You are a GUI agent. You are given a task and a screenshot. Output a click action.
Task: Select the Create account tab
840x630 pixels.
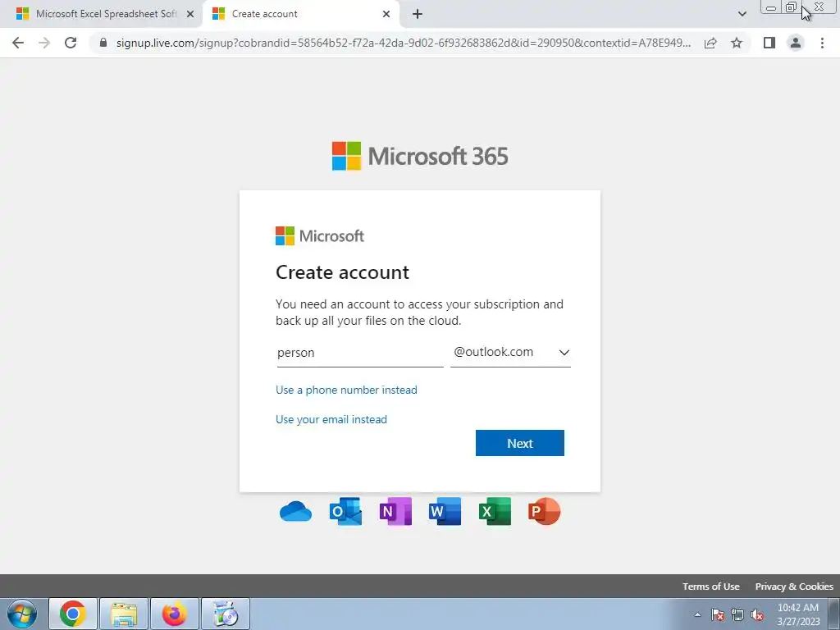coord(302,14)
